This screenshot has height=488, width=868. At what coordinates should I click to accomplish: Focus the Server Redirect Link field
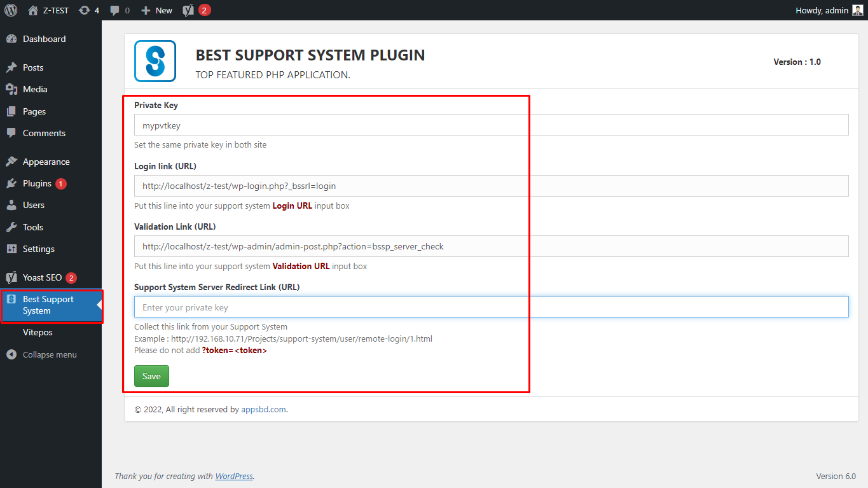(491, 307)
